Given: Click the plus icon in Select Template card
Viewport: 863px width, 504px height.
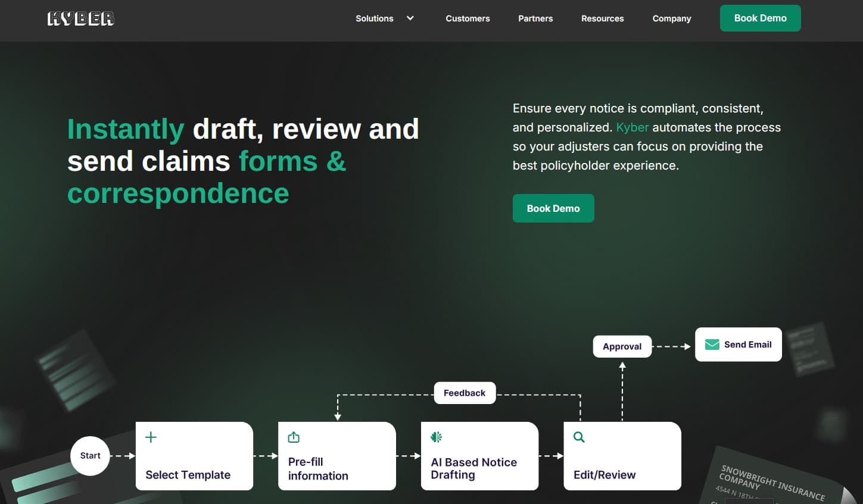Looking at the screenshot, I should [x=151, y=437].
